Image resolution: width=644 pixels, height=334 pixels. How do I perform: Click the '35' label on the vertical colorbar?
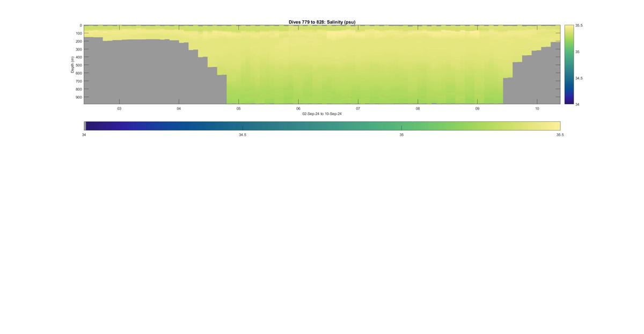point(577,52)
